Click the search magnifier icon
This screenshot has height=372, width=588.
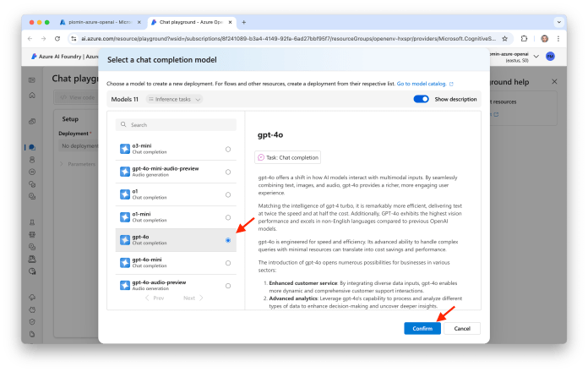pos(123,124)
